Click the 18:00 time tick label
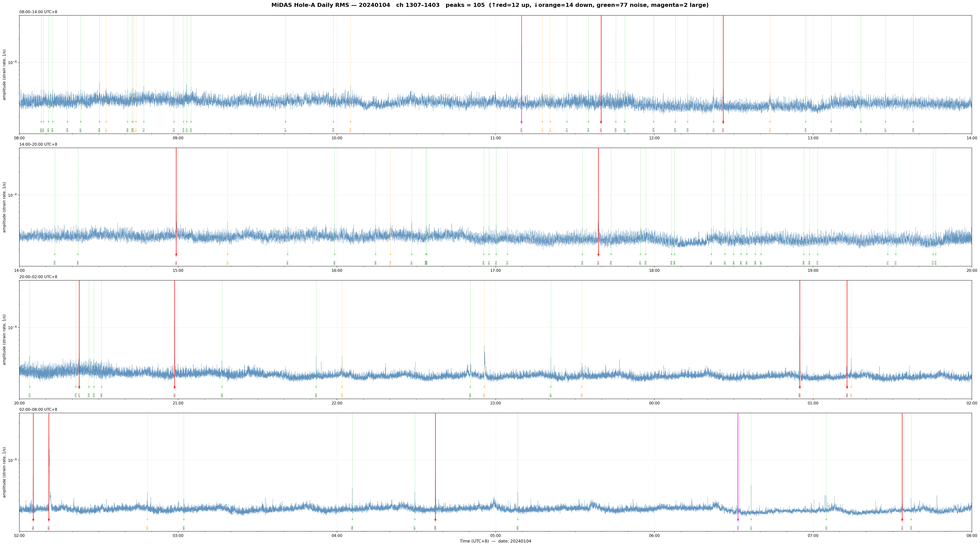 (654, 271)
